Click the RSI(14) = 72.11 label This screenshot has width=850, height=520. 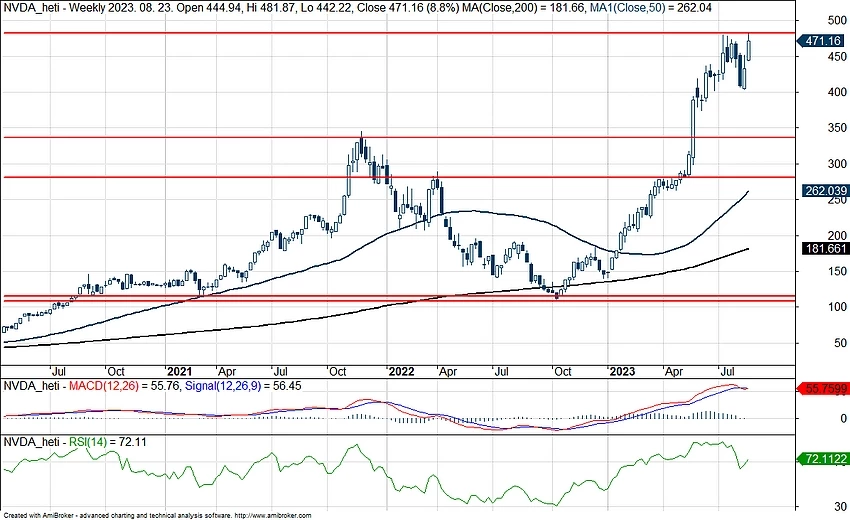[x=107, y=442]
